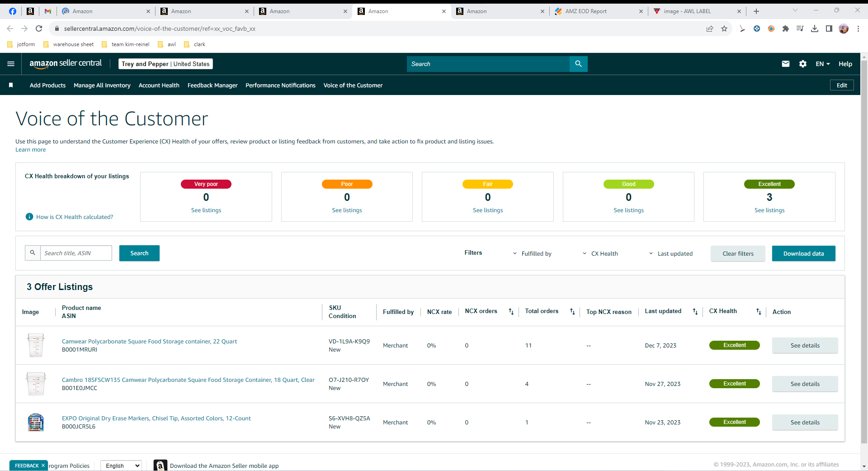Open the Chrome three-dot menu

[x=858, y=29]
